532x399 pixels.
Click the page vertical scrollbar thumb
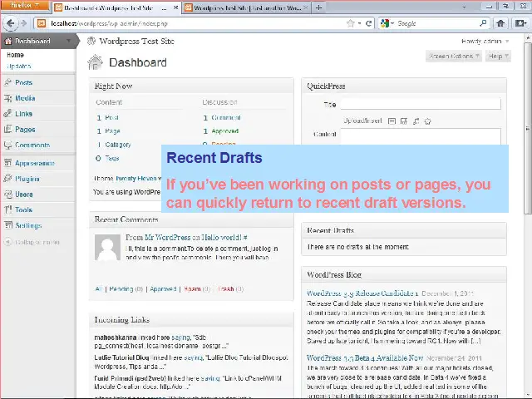(528, 127)
